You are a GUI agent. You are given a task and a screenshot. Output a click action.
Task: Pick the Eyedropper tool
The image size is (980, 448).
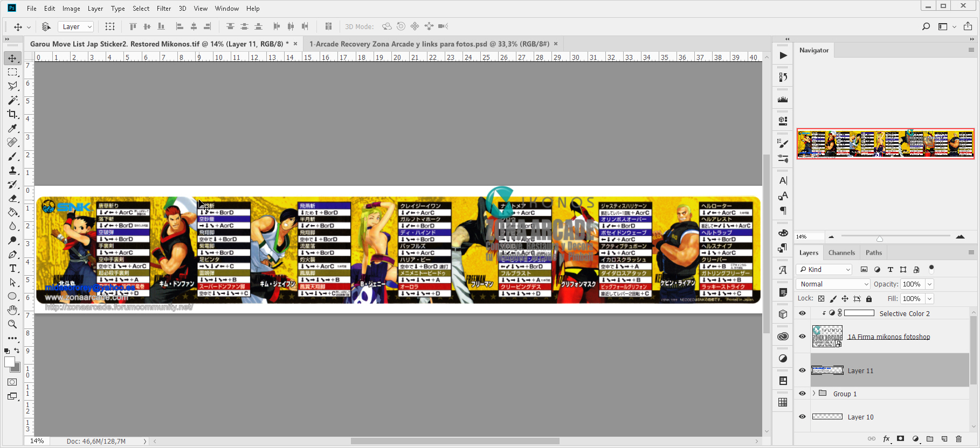tap(12, 128)
